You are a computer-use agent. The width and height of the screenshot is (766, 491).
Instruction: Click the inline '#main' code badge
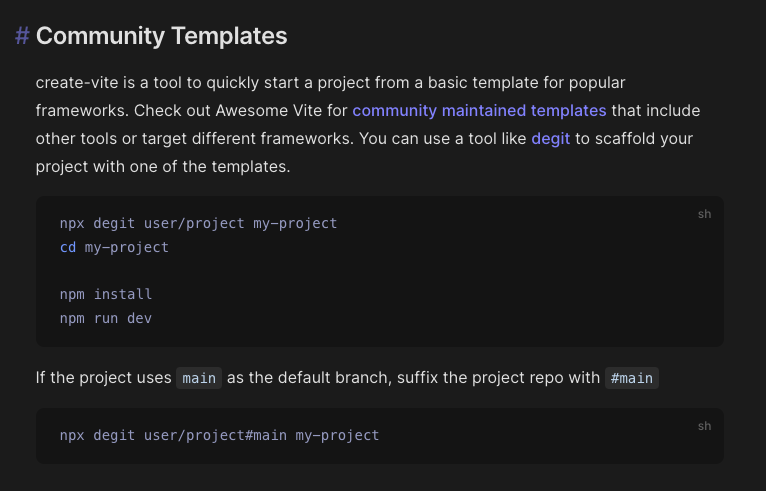(x=632, y=379)
